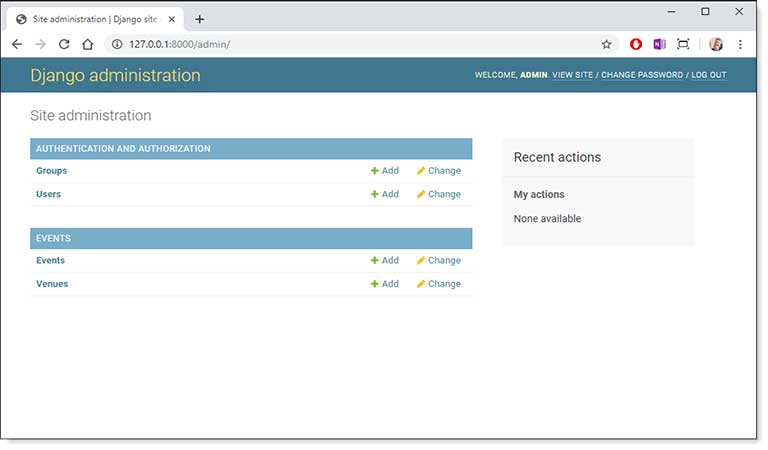Maximize the browser window
The image size is (768, 450).
tap(705, 11)
